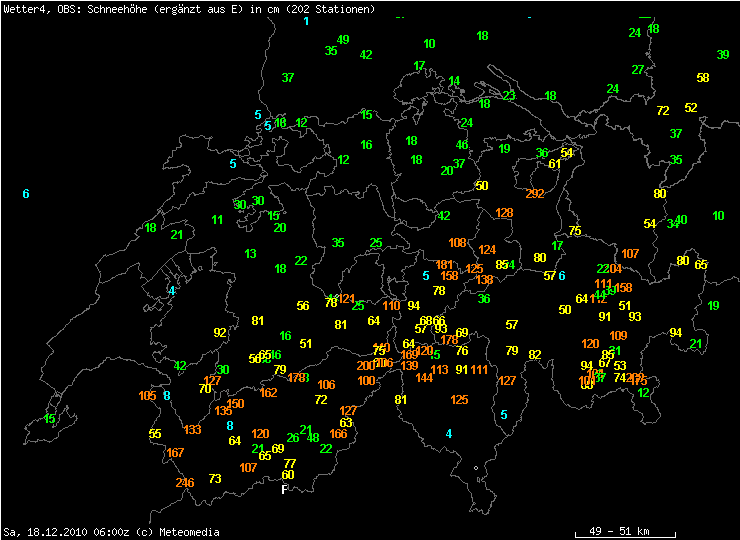
Task: Click the orange 144 station reading
Action: point(425,378)
